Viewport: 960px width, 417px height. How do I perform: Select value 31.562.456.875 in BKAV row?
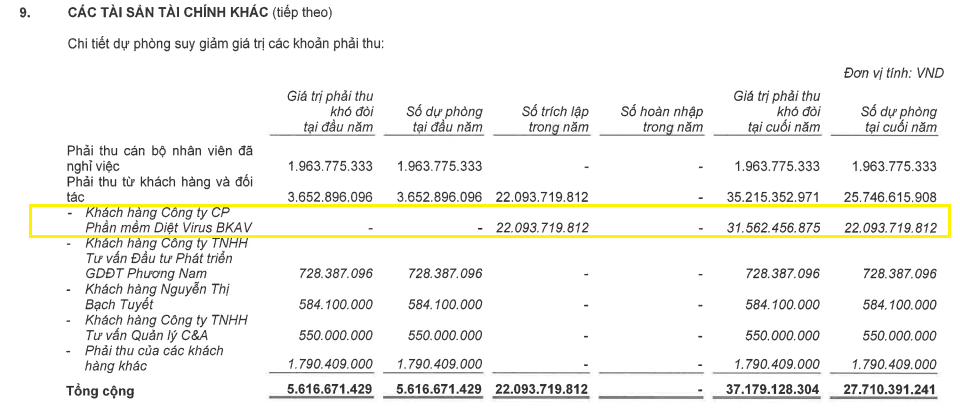774,228
